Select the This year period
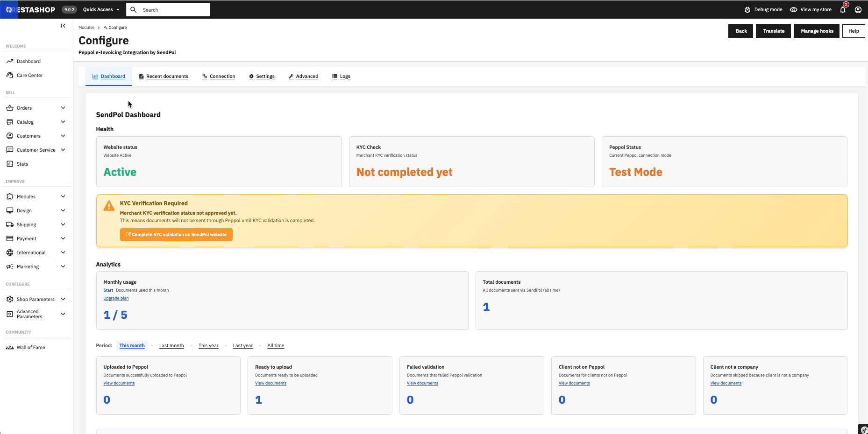This screenshot has height=434, width=868. click(208, 346)
